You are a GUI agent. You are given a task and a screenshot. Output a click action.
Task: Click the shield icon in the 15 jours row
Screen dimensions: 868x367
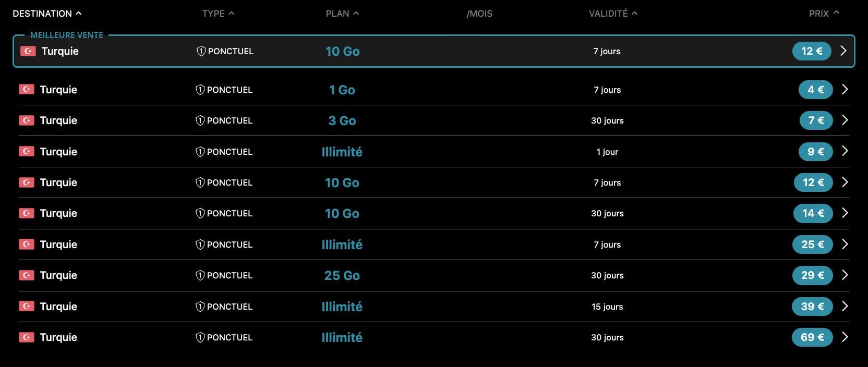(200, 307)
